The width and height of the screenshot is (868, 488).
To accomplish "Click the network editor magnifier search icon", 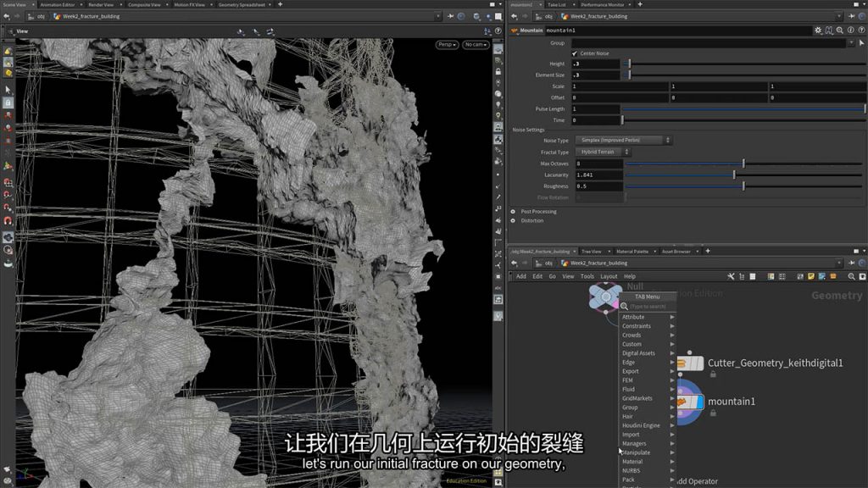I will click(851, 276).
